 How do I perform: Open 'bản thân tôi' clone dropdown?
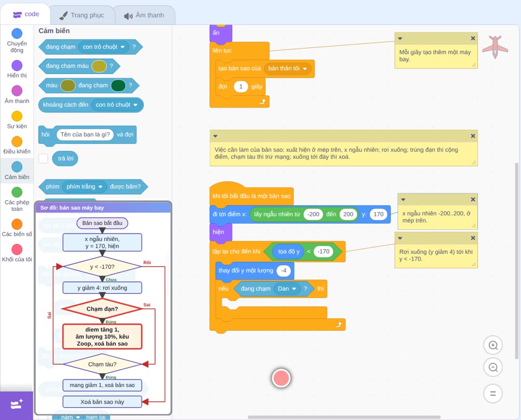(288, 68)
